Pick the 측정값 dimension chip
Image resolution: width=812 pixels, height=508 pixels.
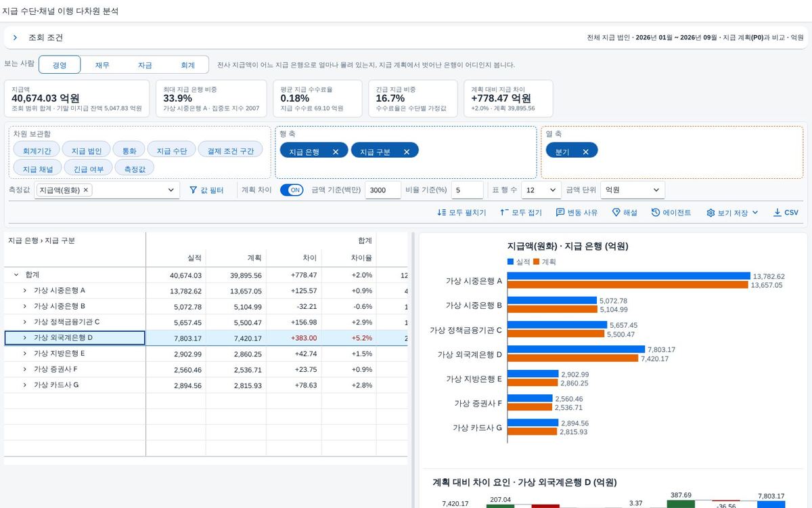click(135, 168)
